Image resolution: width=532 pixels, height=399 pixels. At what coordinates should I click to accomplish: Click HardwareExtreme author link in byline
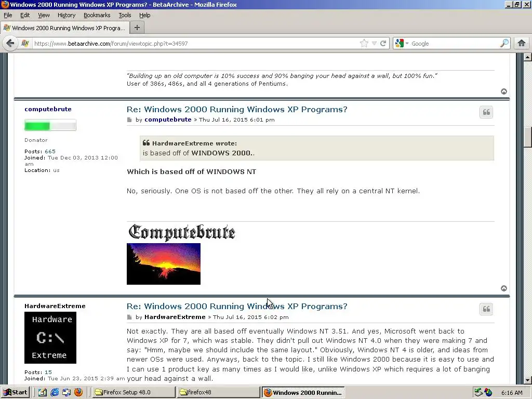pyautogui.click(x=175, y=317)
